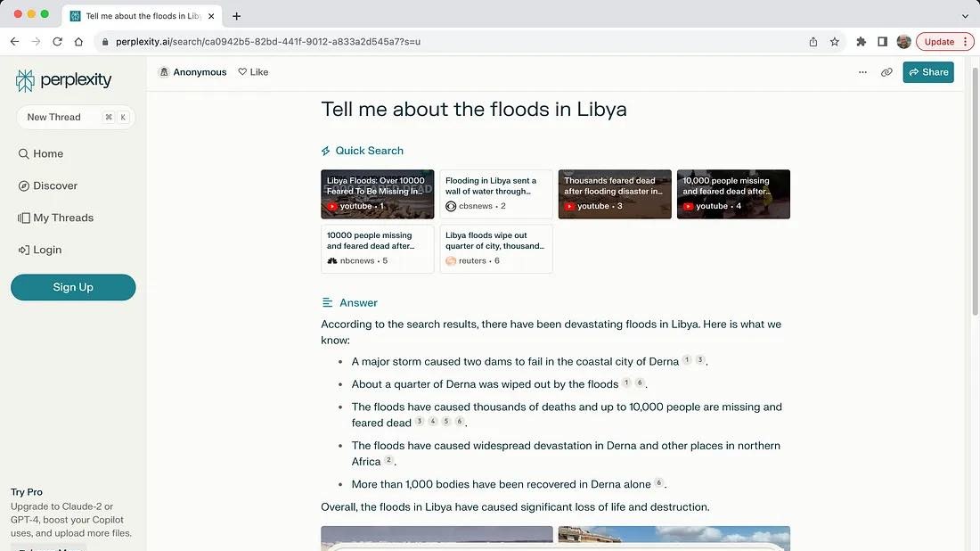Bookmark this page with the star icon
The width and height of the screenshot is (980, 551).
tap(835, 42)
